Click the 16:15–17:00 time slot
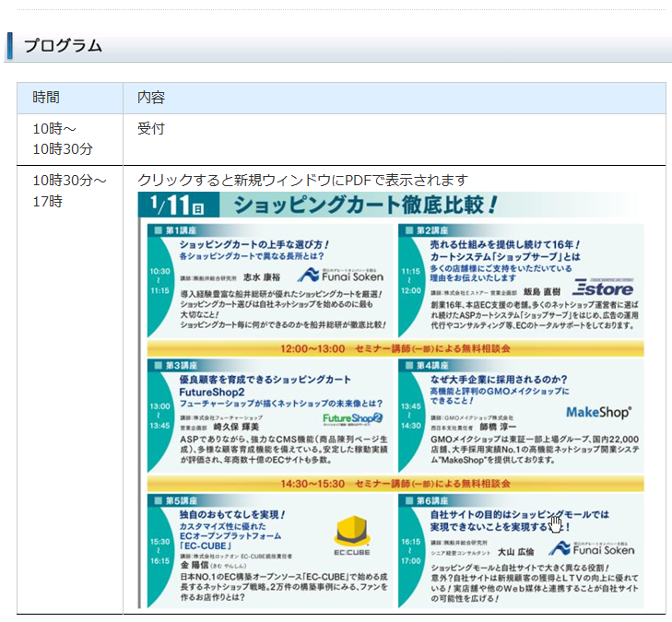The image size is (672, 622). (410, 551)
